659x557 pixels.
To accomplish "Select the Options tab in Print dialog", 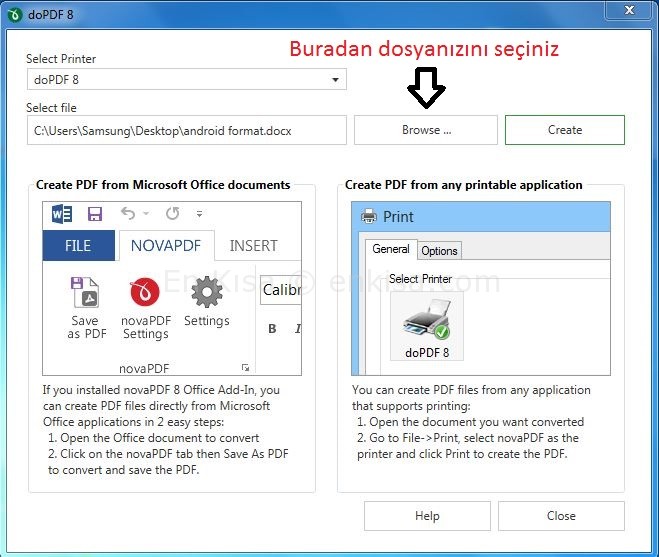I will point(439,251).
